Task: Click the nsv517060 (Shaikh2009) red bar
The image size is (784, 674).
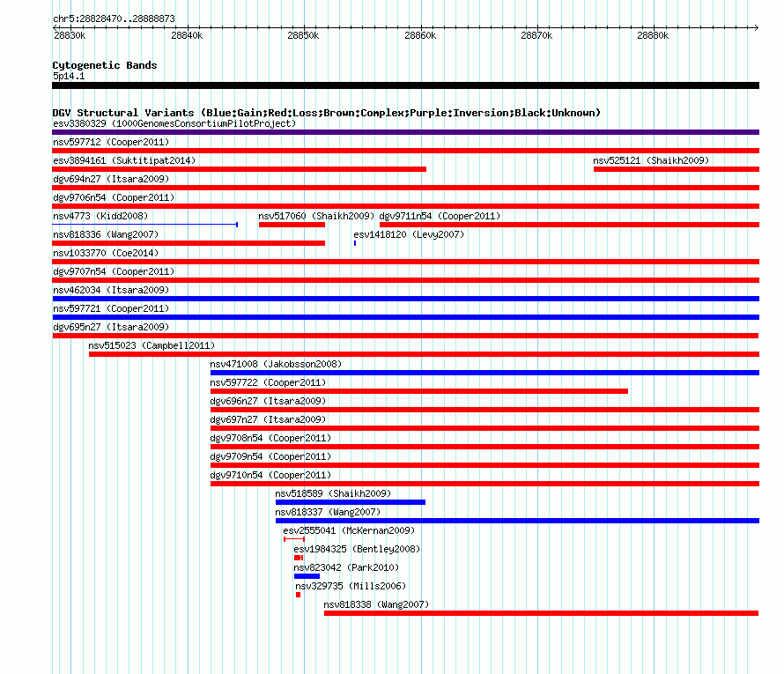Action: pos(292,225)
